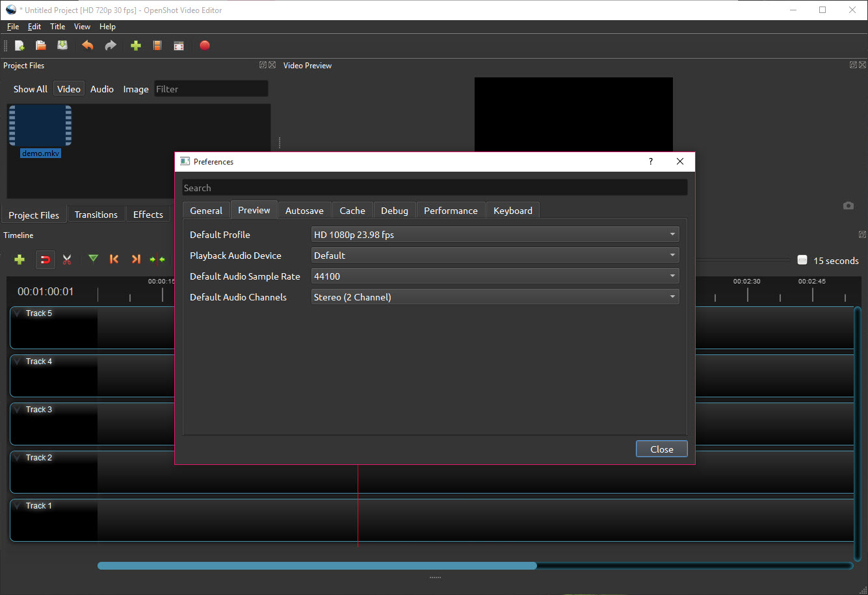Image resolution: width=868 pixels, height=595 pixels.
Task: Click the New Project toolbar icon
Action: (20, 46)
